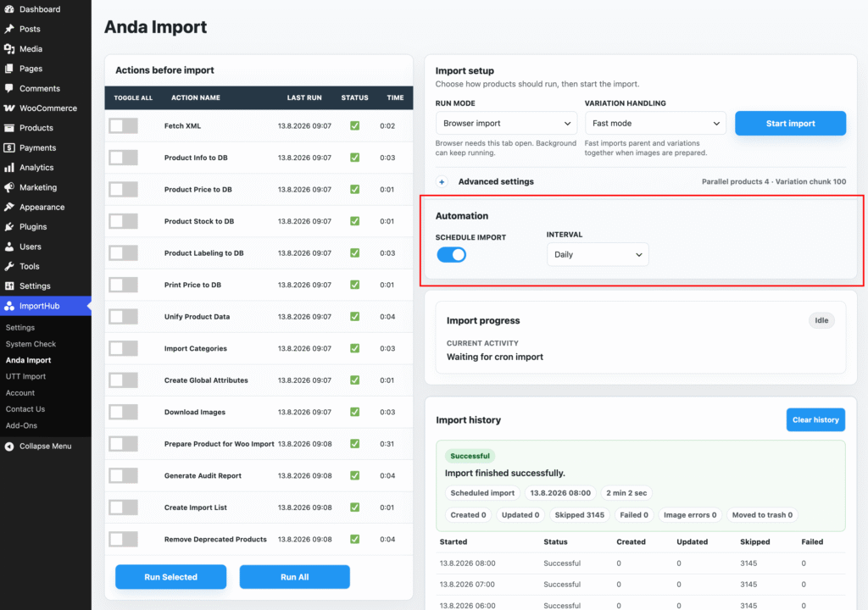Click the Run All button
The height and width of the screenshot is (610, 868).
click(294, 577)
